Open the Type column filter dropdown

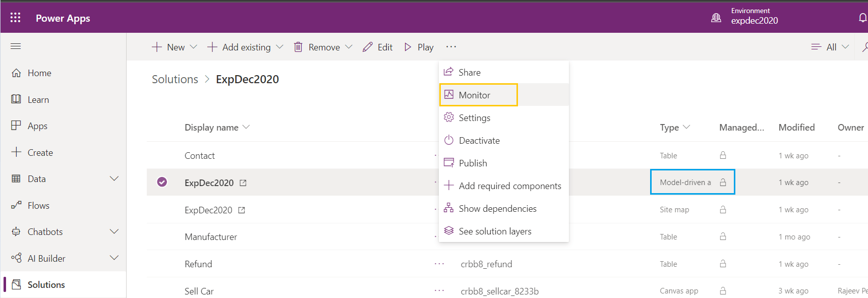[x=686, y=127]
